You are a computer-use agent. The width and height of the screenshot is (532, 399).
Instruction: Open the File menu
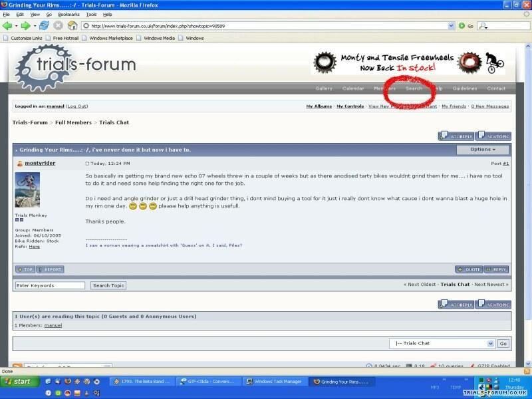6,14
